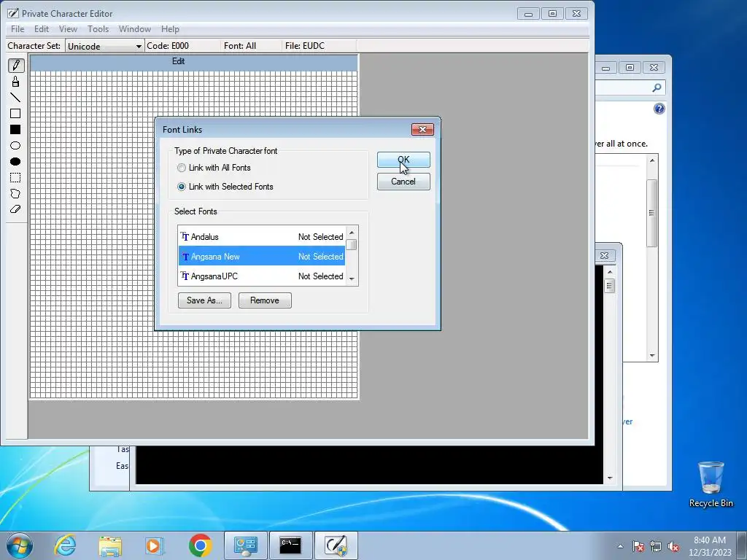Open Windows Explorer from taskbar
Viewport: 747px width, 560px height.
click(x=110, y=545)
